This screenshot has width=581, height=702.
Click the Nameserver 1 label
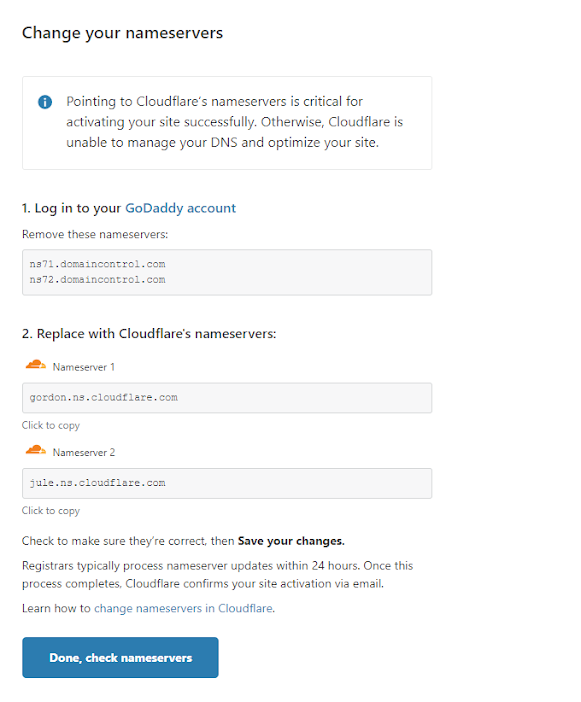tap(84, 367)
